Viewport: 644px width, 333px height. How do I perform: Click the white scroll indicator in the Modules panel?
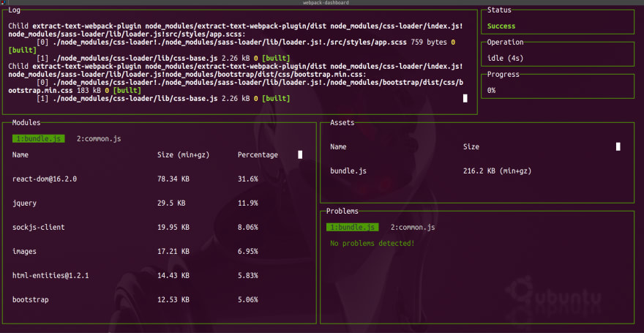[300, 155]
